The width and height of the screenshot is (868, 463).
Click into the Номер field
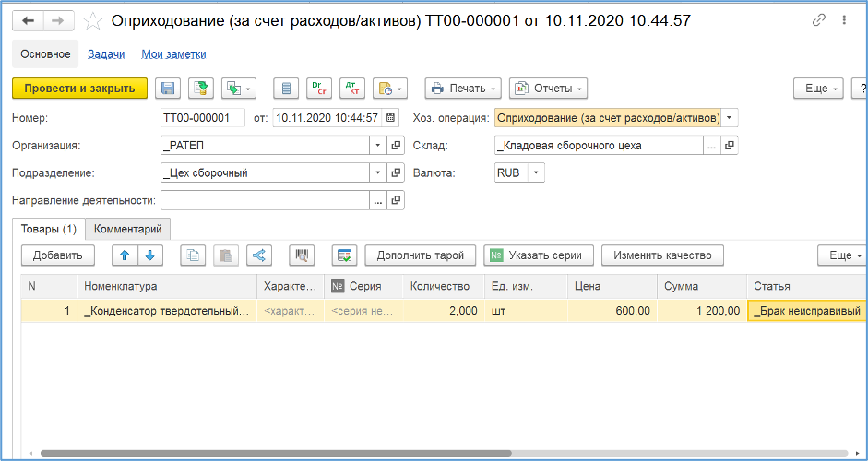[203, 118]
